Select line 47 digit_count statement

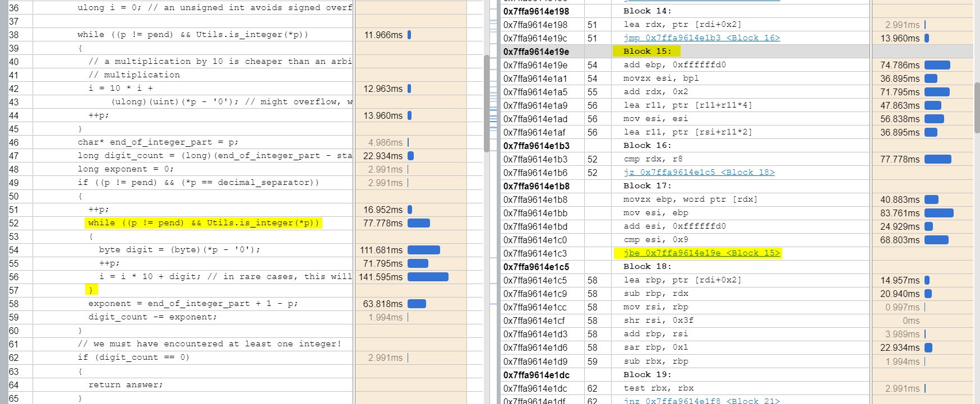pos(215,156)
